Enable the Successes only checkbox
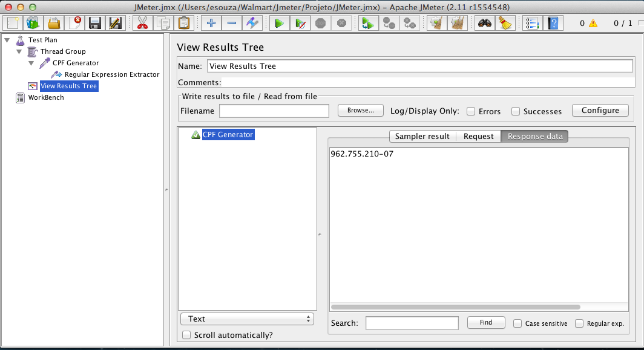The width and height of the screenshot is (644, 350). pyautogui.click(x=516, y=111)
